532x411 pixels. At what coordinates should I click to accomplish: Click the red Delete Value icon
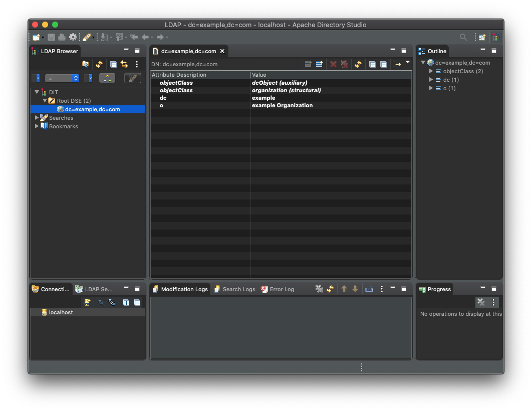click(334, 64)
